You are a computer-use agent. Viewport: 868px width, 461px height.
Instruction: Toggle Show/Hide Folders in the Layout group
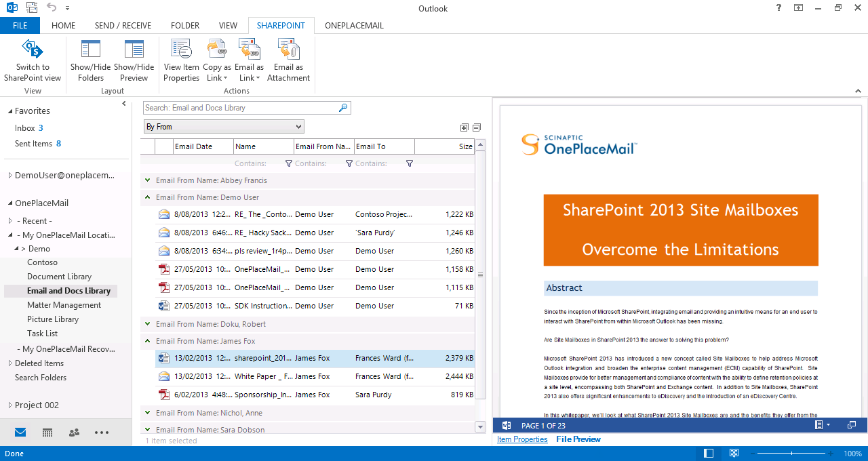point(91,60)
